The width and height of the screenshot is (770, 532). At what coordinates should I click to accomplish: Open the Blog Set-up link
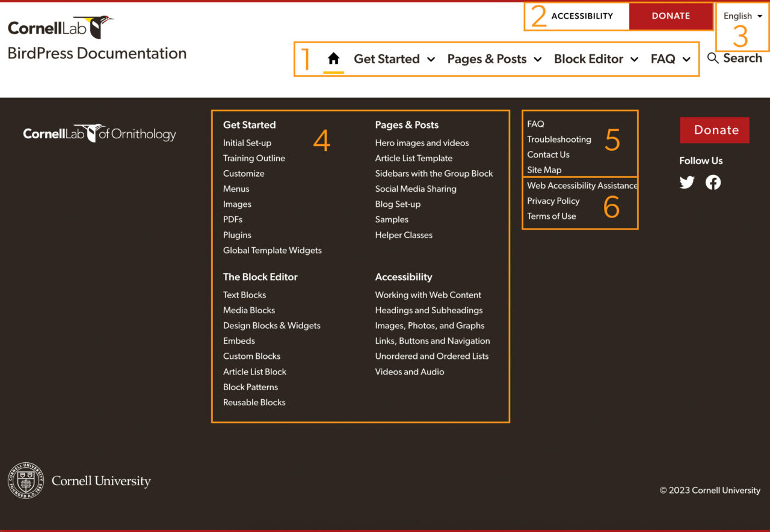click(398, 204)
